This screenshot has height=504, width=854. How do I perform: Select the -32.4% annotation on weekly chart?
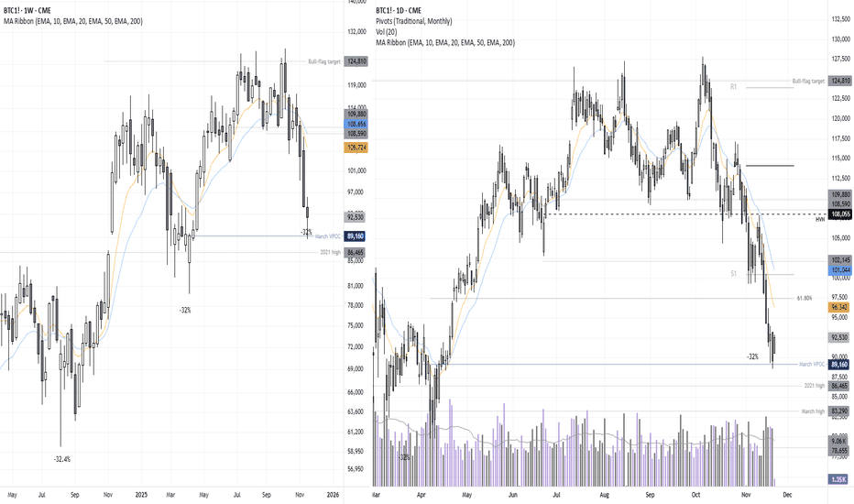[62, 458]
